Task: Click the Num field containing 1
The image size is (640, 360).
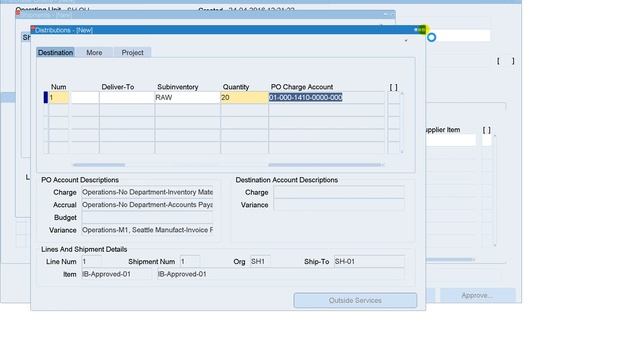Action: [59, 98]
